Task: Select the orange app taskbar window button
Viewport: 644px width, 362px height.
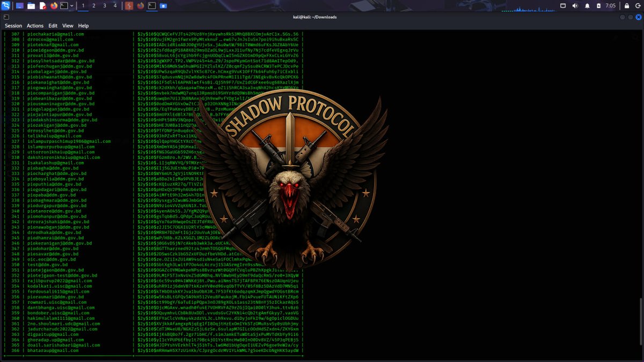Action: pos(129,6)
